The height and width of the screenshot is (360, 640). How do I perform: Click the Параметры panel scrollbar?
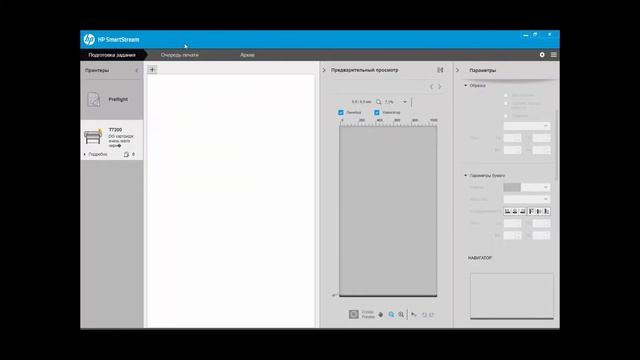[556, 145]
